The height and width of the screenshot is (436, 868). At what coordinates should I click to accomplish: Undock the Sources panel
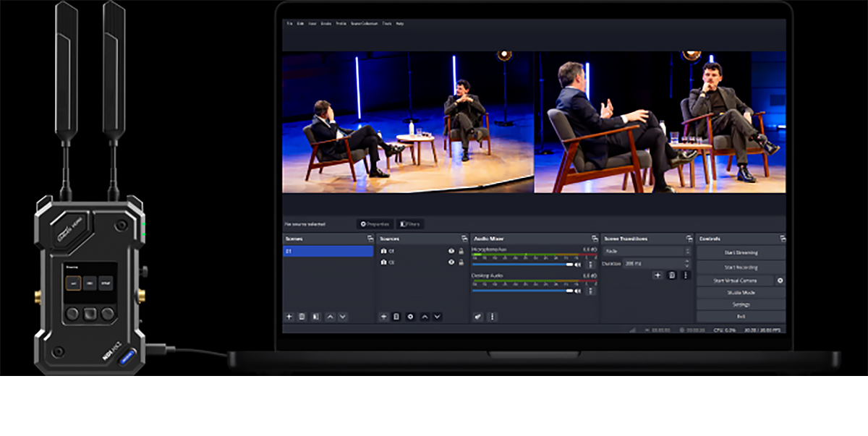pyautogui.click(x=464, y=239)
